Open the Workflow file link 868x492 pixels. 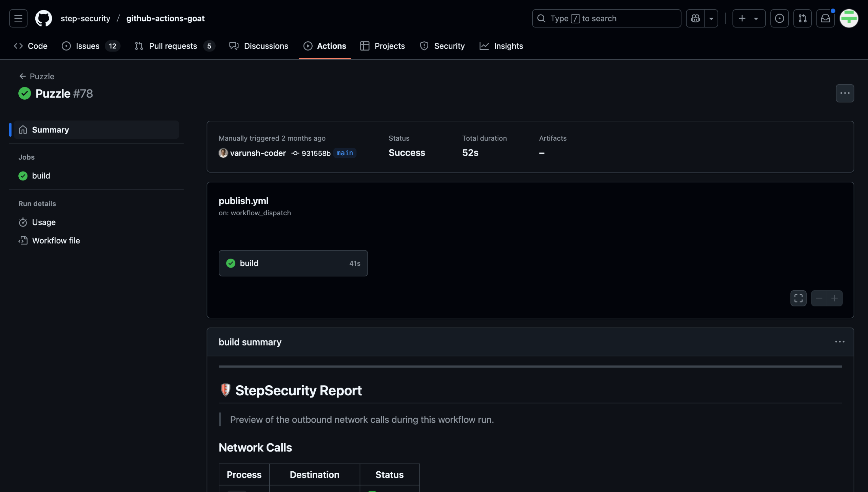(56, 240)
